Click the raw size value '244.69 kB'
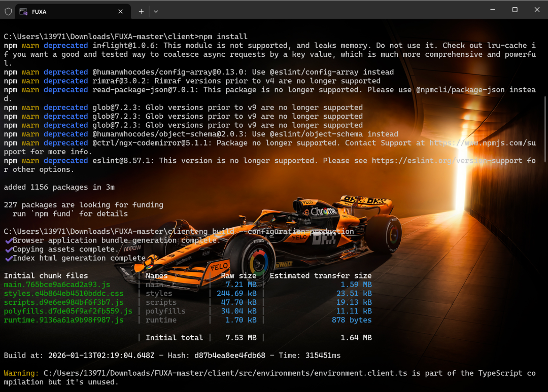548x392 pixels. 236,294
